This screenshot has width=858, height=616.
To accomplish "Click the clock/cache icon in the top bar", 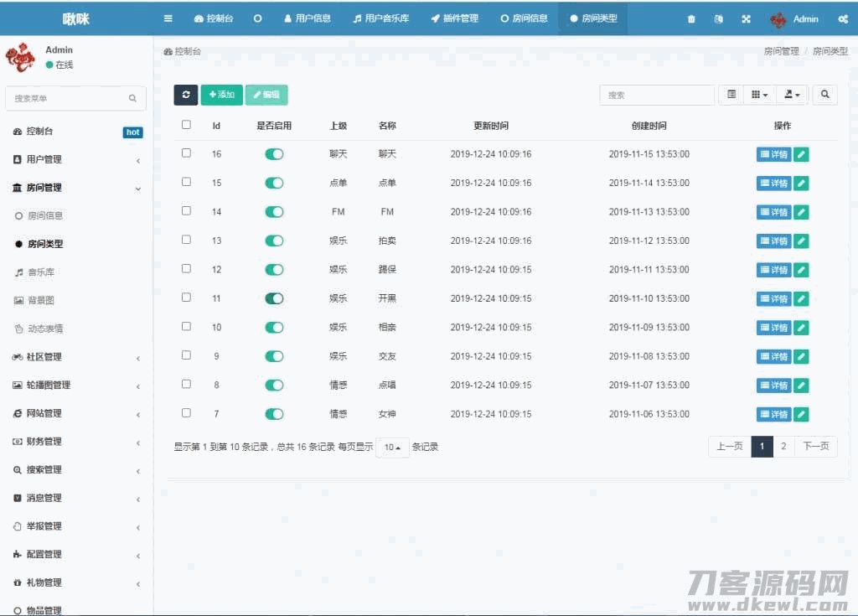I will (x=718, y=18).
